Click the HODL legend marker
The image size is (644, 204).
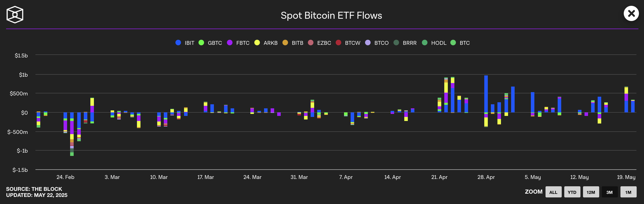pyautogui.click(x=425, y=43)
